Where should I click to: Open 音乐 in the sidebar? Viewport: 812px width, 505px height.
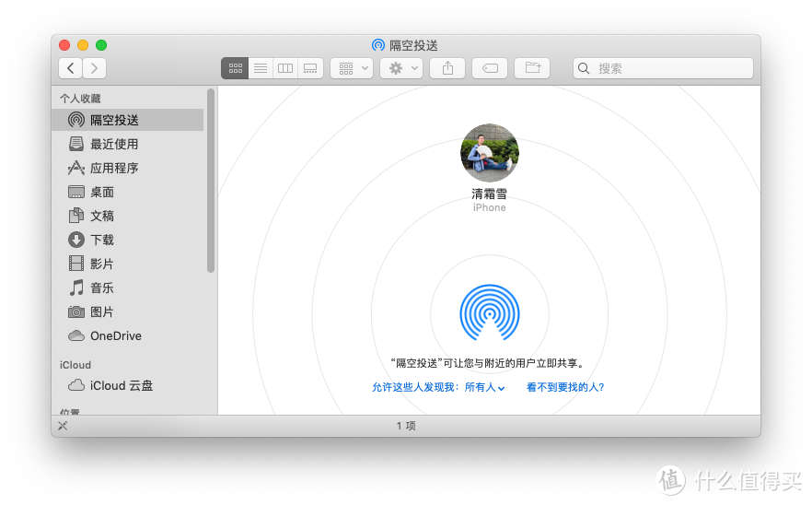point(128,288)
